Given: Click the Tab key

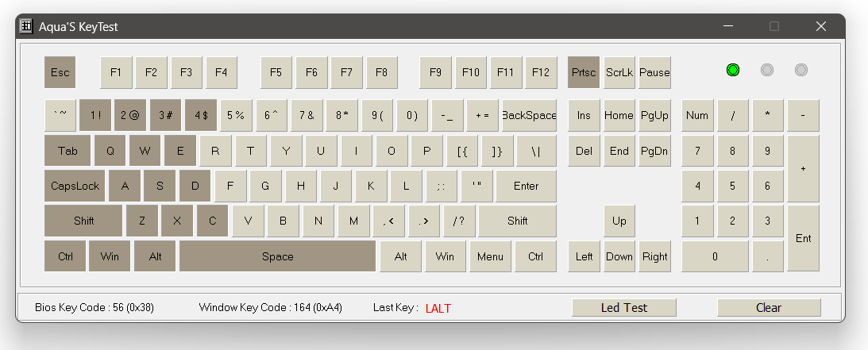Looking at the screenshot, I should coord(68,150).
